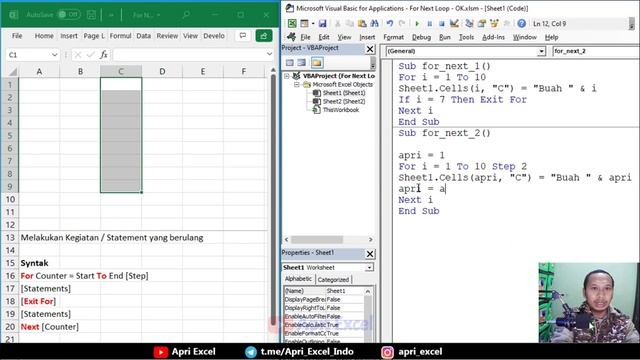Toggle Design Mode icon in VBA toolbar

pyautogui.click(x=454, y=24)
